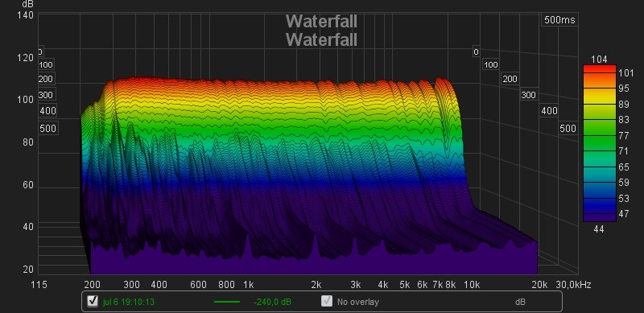Click the 104 top value of color scale
Image resolution: width=644 pixels, height=313 pixels.
click(599, 60)
